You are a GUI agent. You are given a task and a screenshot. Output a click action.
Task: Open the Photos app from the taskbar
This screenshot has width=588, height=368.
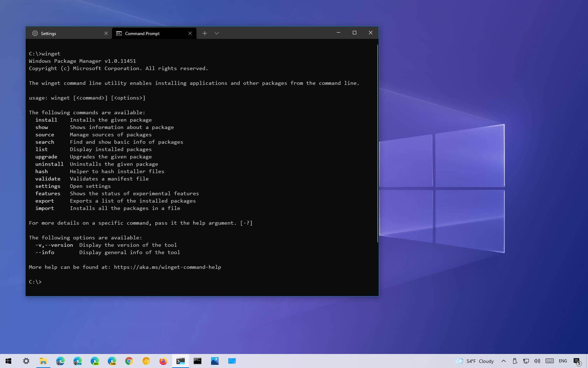point(215,361)
